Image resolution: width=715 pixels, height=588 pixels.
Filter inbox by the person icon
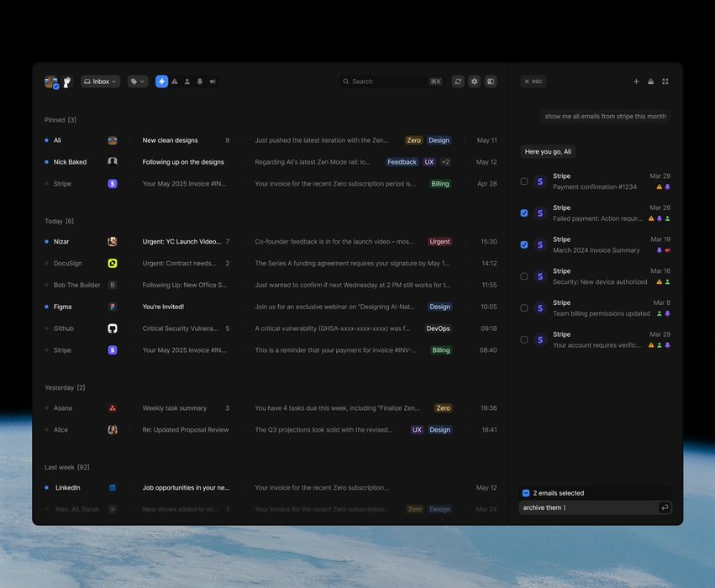click(187, 81)
